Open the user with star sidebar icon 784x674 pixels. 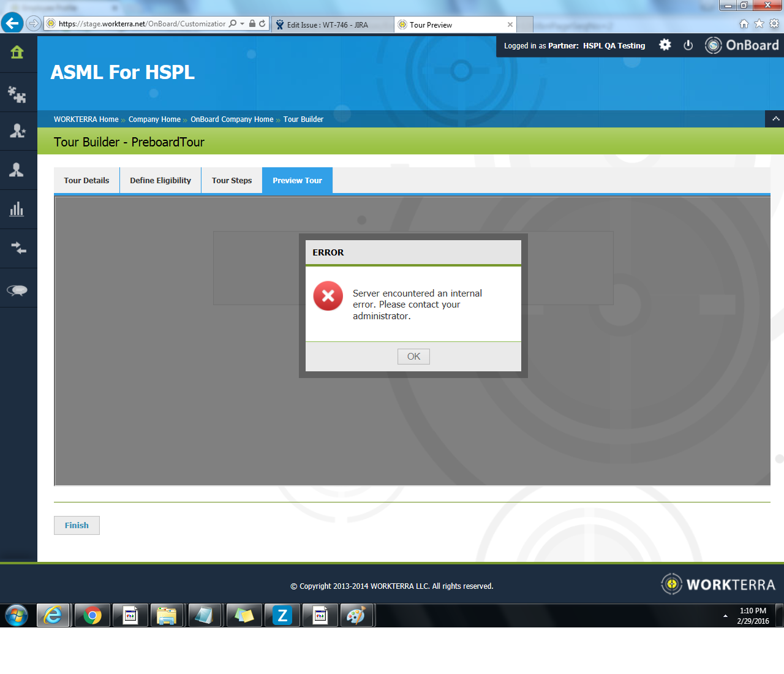coord(17,131)
